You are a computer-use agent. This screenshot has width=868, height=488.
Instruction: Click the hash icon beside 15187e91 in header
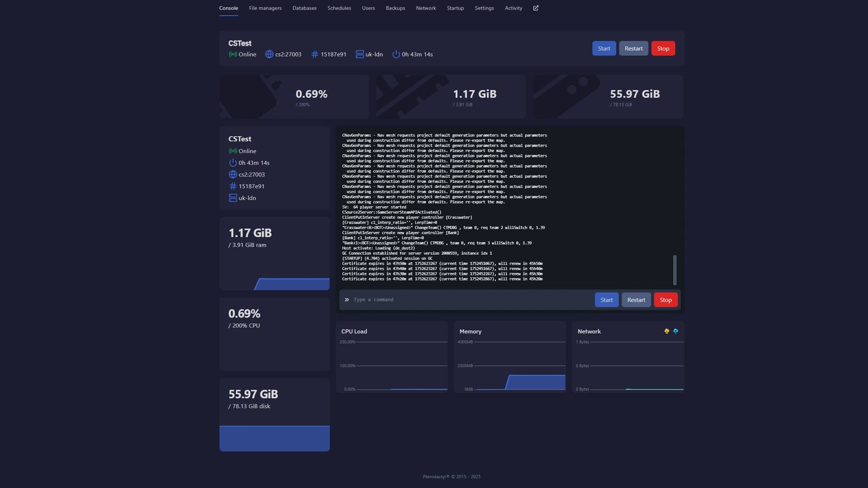315,54
